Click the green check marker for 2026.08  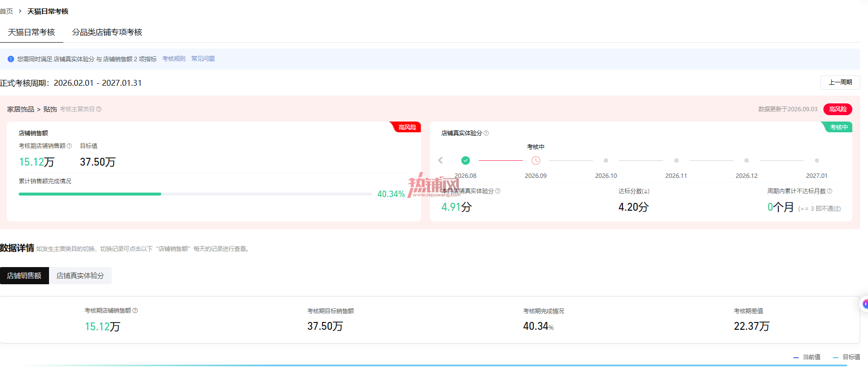click(466, 160)
